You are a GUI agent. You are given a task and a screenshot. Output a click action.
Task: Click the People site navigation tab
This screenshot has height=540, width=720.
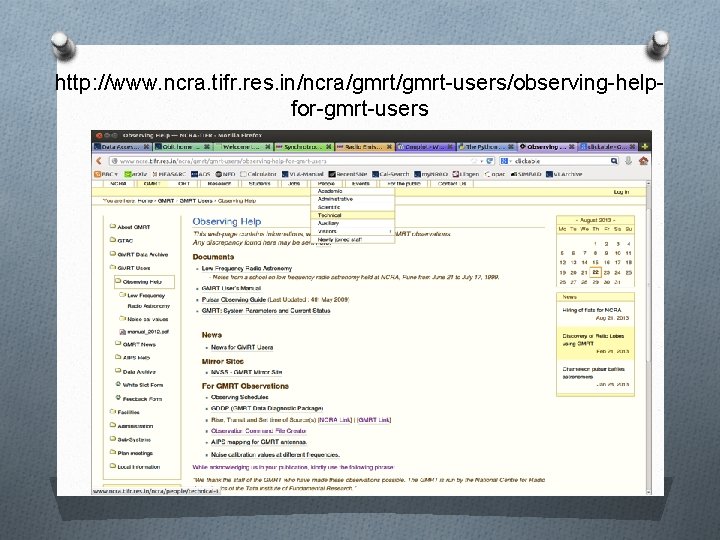click(326, 184)
